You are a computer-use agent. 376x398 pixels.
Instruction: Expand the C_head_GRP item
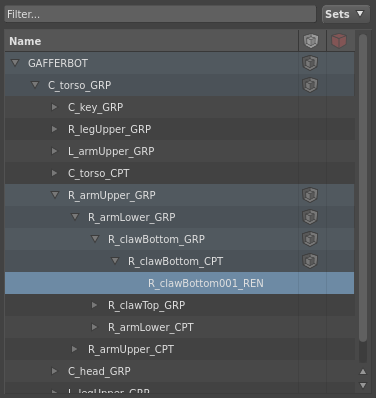54,371
